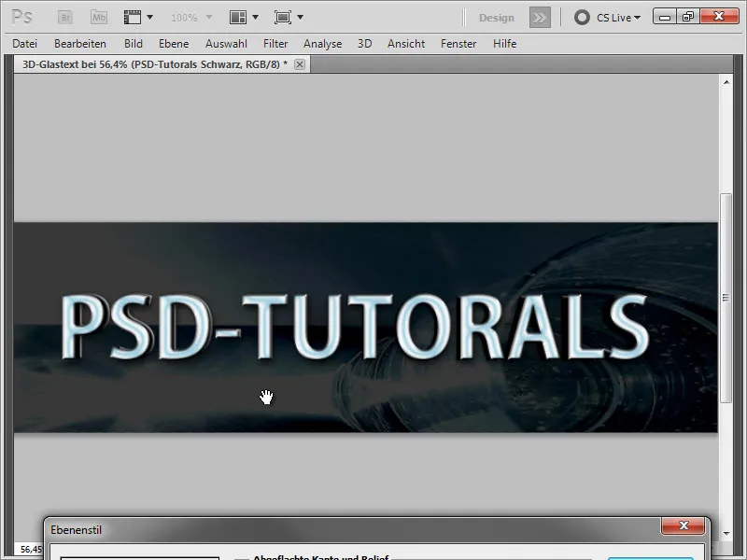Click the Ebenenstil dialog title bar

click(353, 529)
